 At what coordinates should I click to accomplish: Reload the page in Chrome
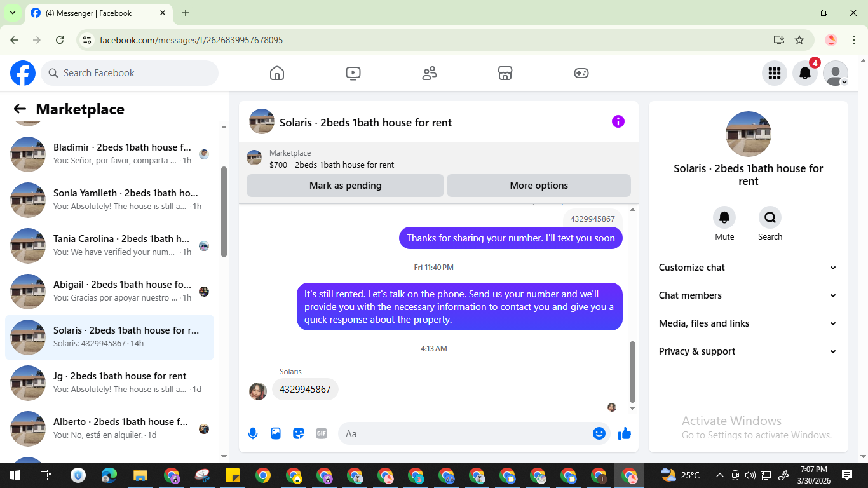coord(60,40)
